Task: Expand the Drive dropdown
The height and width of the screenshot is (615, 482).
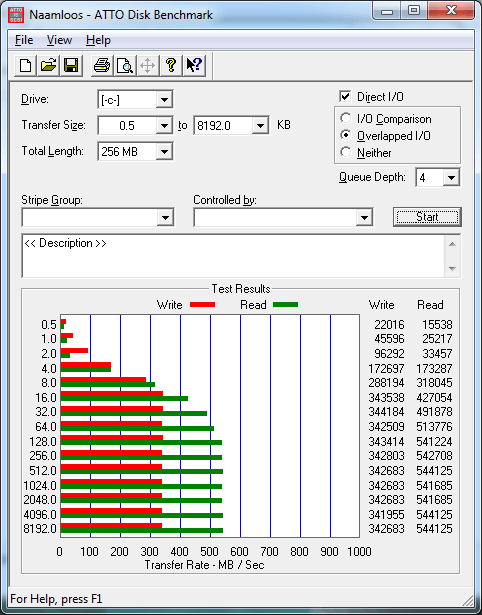Action: (164, 100)
